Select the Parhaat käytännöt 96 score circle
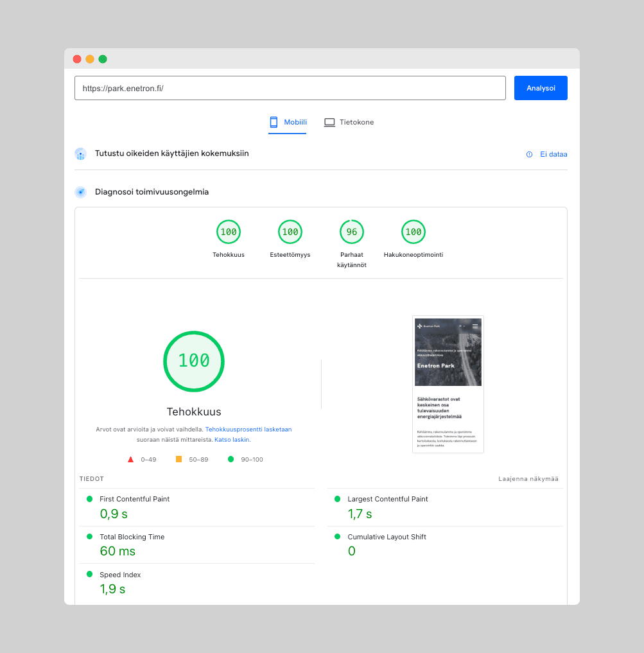Image resolution: width=644 pixels, height=653 pixels. tap(351, 232)
